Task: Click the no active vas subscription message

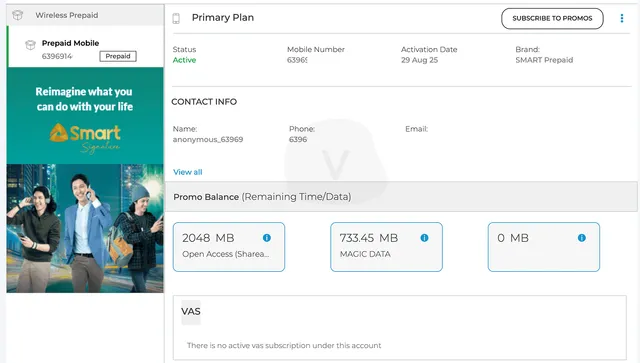Action: (284, 345)
